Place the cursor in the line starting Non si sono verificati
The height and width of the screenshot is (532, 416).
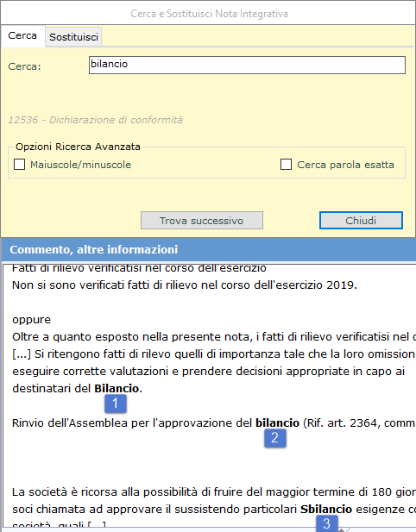point(185,285)
